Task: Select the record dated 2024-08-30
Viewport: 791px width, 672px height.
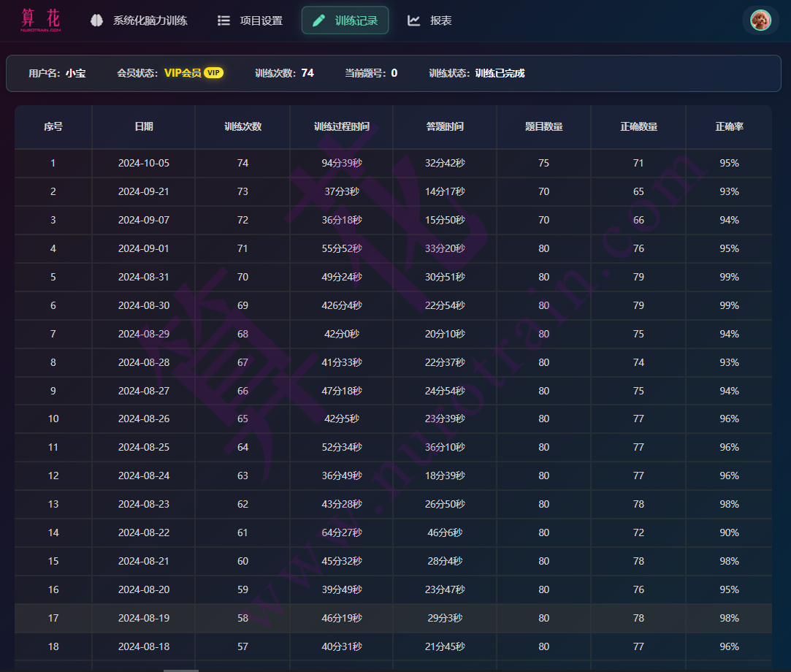Action: [144, 305]
